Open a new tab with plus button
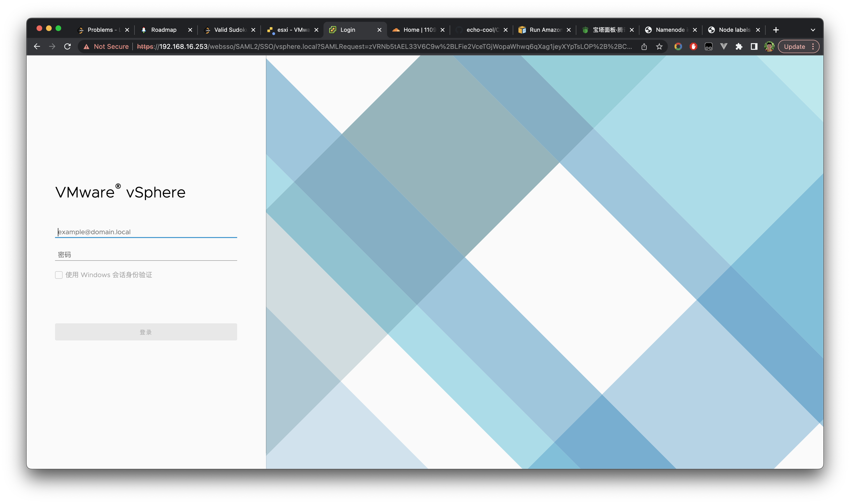Image resolution: width=850 pixels, height=504 pixels. tap(776, 30)
